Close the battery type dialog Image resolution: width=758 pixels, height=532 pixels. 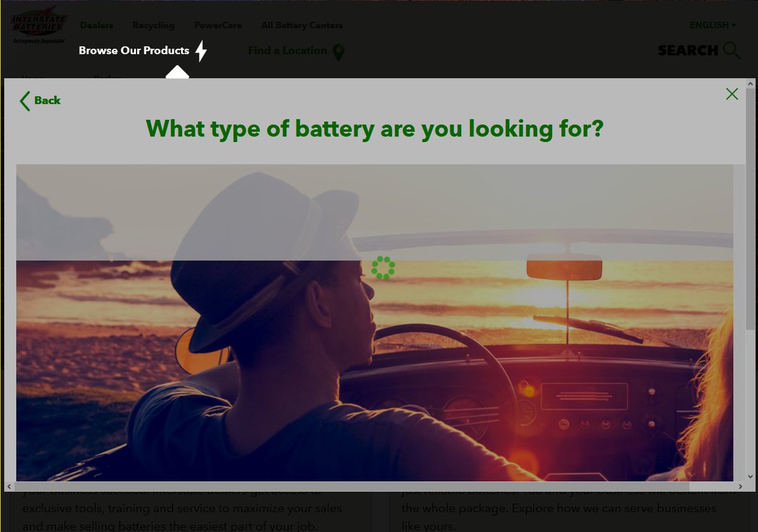click(x=732, y=94)
